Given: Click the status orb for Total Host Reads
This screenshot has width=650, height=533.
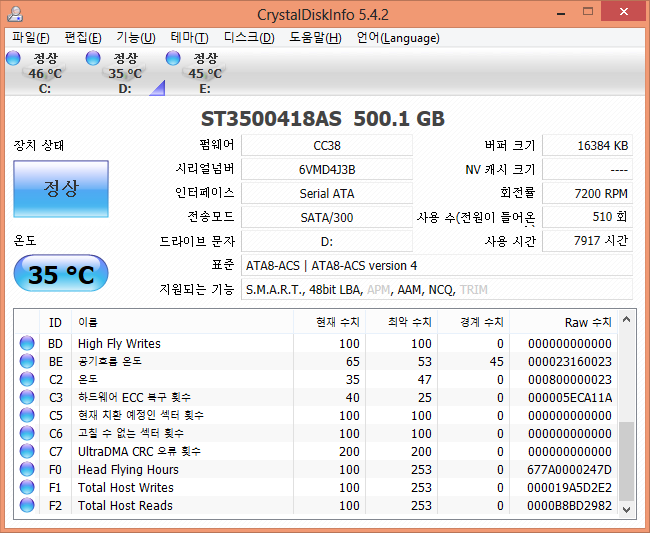Looking at the screenshot, I should coord(27,505).
